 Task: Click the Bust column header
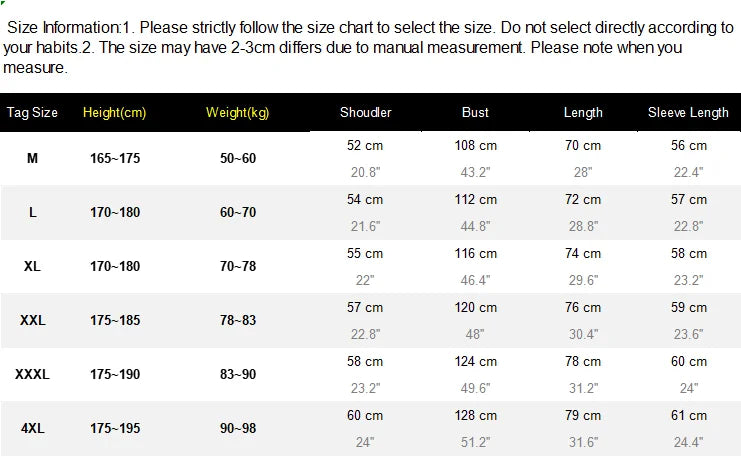coord(475,113)
